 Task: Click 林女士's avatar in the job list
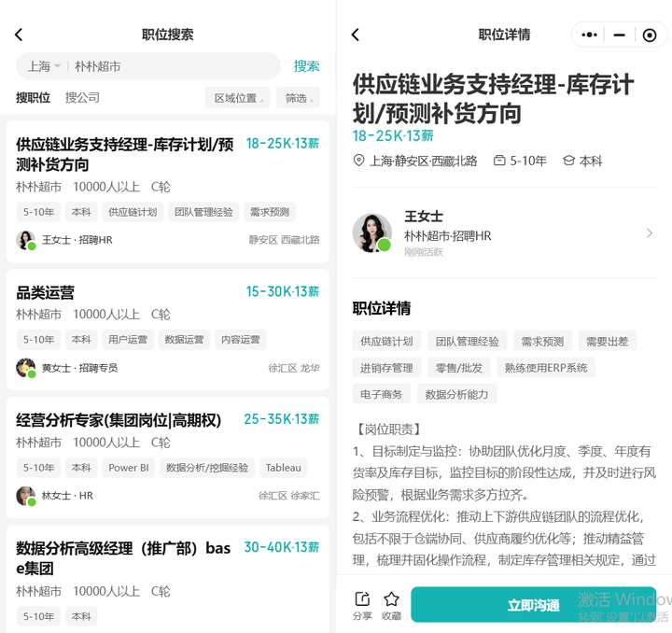point(26,496)
